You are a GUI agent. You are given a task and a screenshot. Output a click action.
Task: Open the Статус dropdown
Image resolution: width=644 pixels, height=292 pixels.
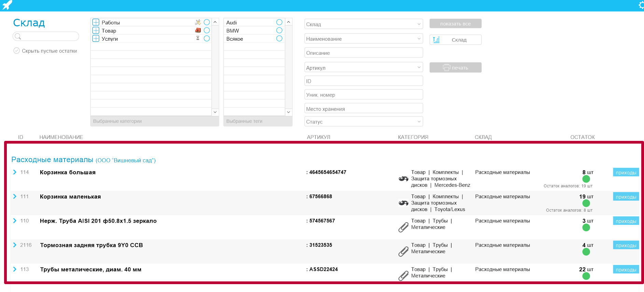tap(363, 122)
